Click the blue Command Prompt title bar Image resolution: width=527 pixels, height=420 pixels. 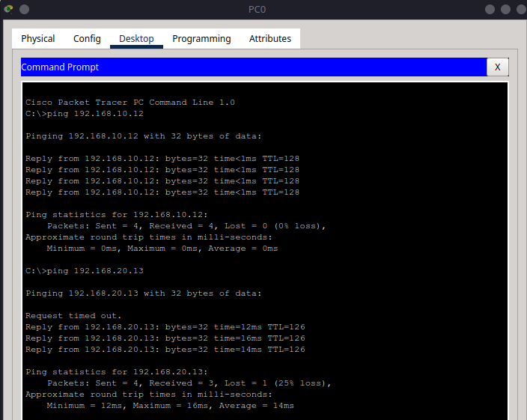click(247, 67)
